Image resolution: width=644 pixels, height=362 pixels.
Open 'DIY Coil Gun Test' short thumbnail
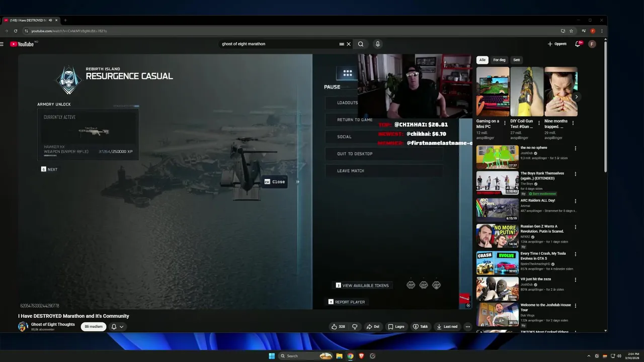pyautogui.click(x=527, y=92)
